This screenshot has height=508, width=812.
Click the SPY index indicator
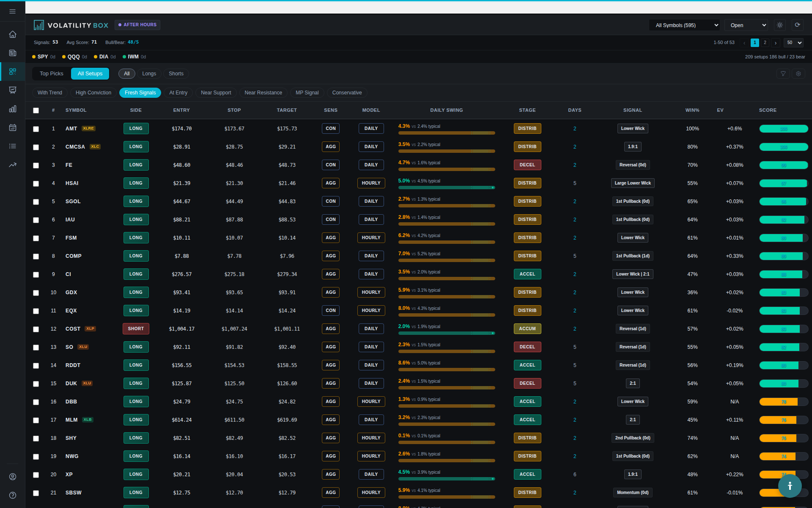click(44, 57)
